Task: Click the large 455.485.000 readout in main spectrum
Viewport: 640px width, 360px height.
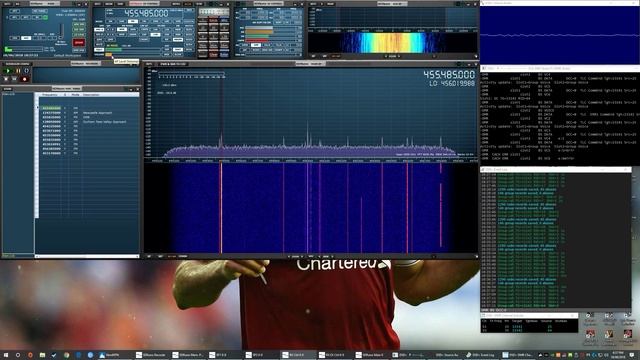Action: 449,75
